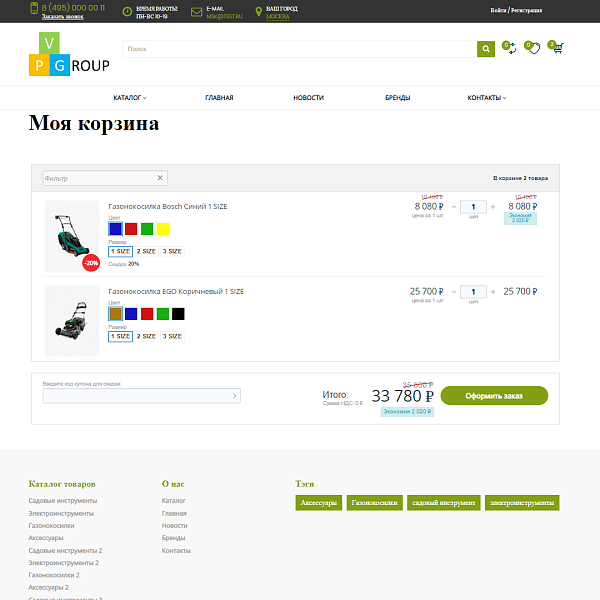Image resolution: width=600 pixels, height=600 pixels.
Task: Open the compare items icon in header
Action: (510, 48)
